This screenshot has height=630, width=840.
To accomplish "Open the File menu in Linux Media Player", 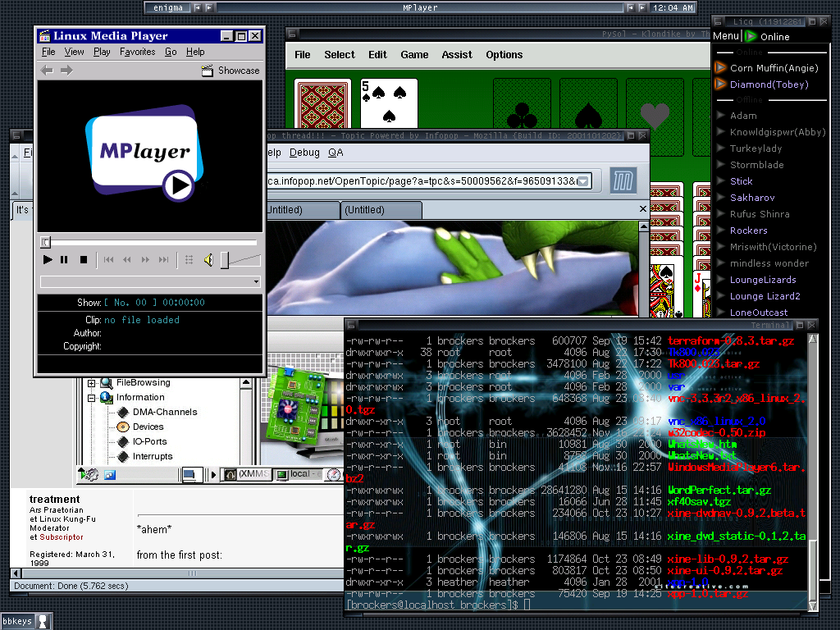I will (x=48, y=52).
